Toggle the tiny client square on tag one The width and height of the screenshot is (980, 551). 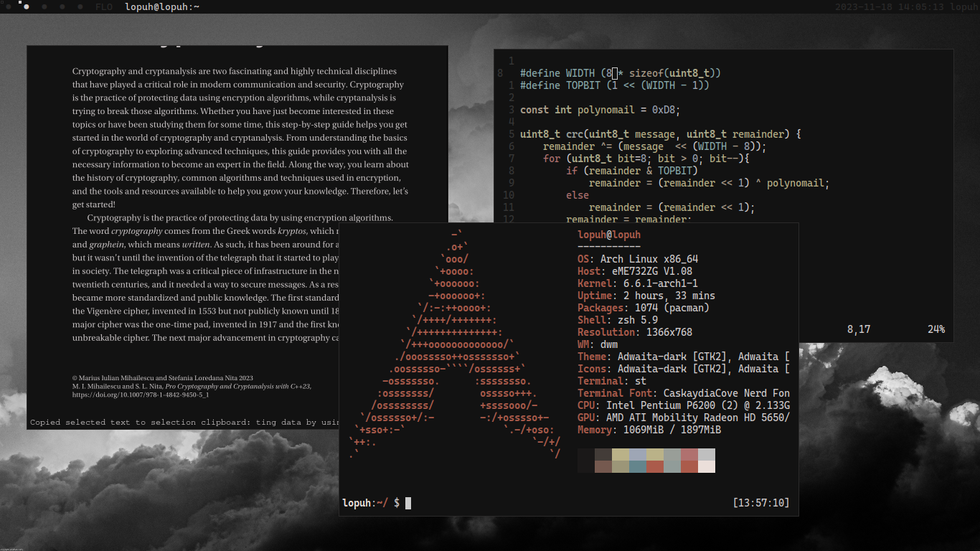[x=2, y=2]
